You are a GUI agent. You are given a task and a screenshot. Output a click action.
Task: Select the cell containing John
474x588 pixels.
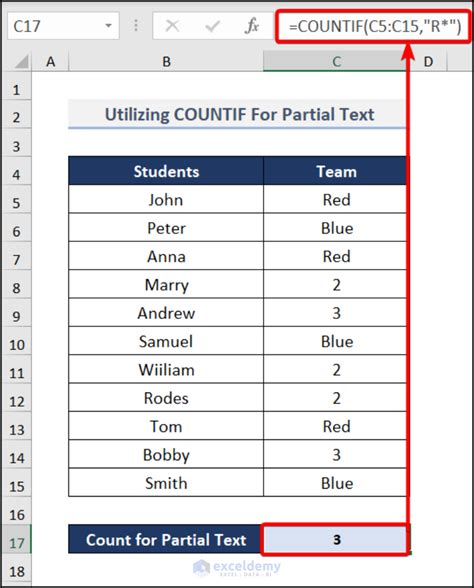coord(166,200)
